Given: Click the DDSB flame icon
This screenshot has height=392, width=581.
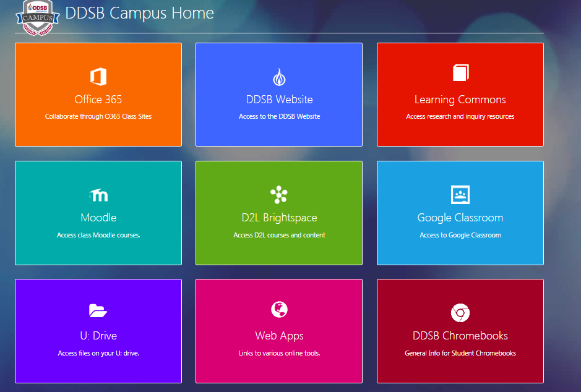Looking at the screenshot, I should click(279, 77).
